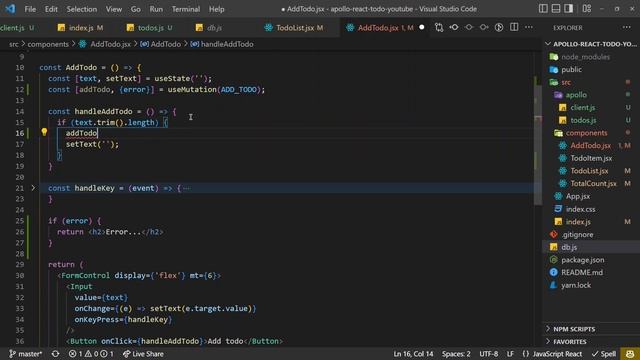Select AddTodo.jsx in the Explorer

pos(591,145)
